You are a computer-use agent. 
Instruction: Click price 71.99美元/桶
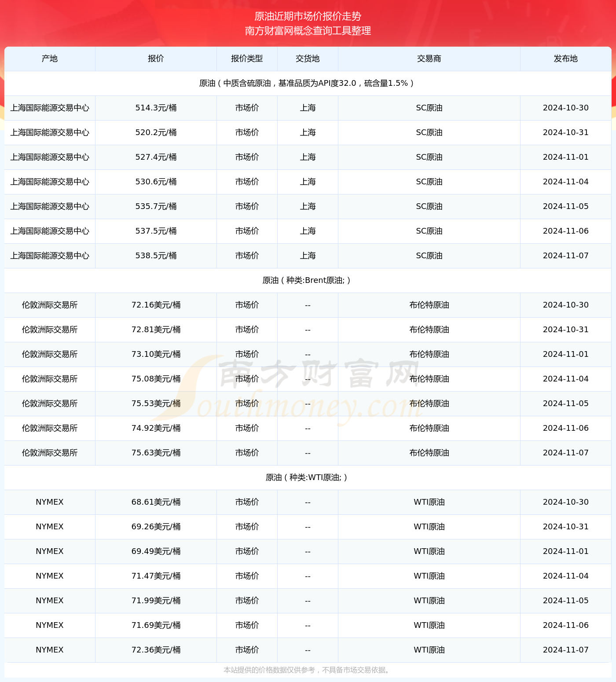pyautogui.click(x=156, y=601)
